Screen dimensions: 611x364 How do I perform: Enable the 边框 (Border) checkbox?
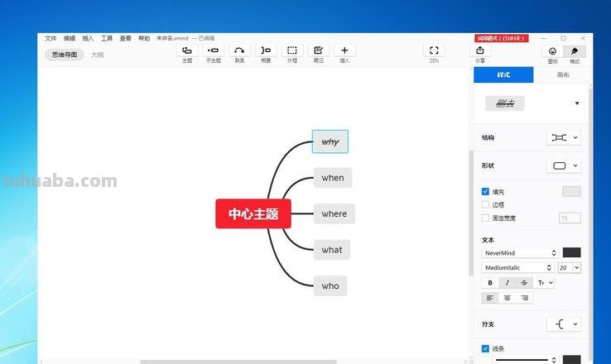[x=485, y=205]
